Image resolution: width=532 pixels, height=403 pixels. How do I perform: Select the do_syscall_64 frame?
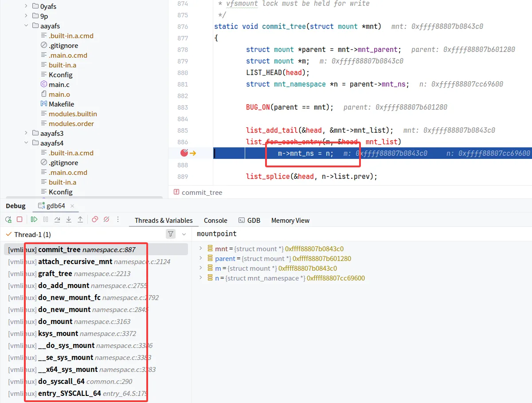coord(96,381)
